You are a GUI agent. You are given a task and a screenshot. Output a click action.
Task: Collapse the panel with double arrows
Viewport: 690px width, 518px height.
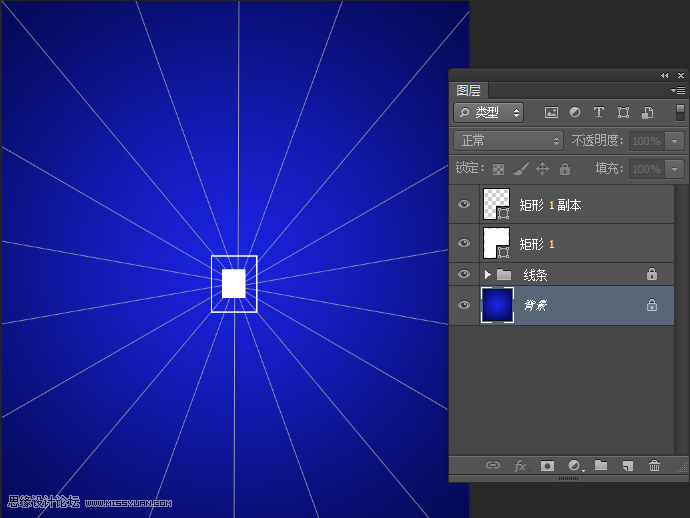(x=664, y=76)
